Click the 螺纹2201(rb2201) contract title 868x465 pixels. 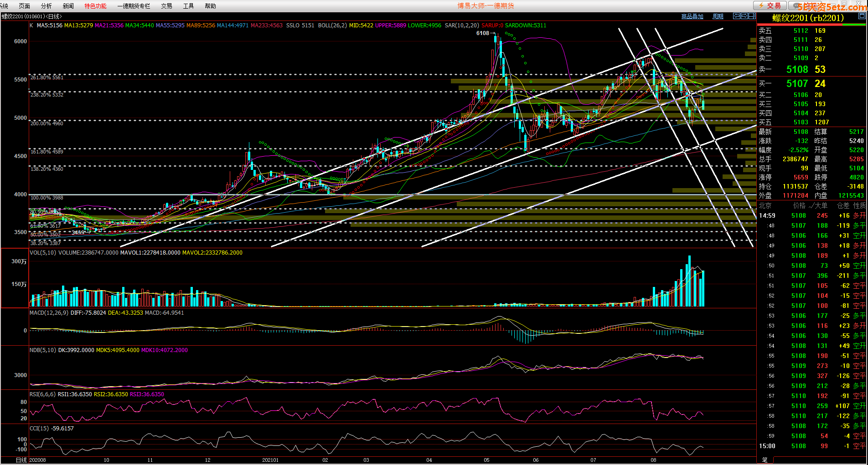[808, 18]
